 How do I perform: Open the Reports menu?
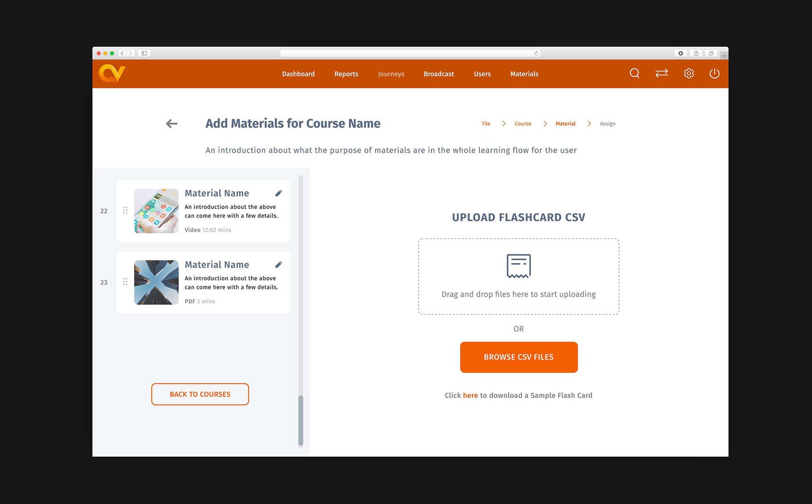(x=346, y=74)
